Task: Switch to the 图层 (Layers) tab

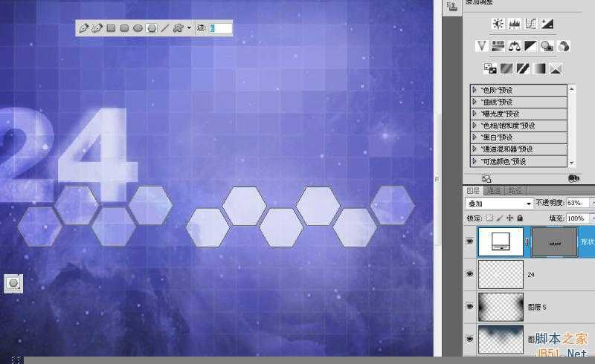Action: tap(473, 190)
